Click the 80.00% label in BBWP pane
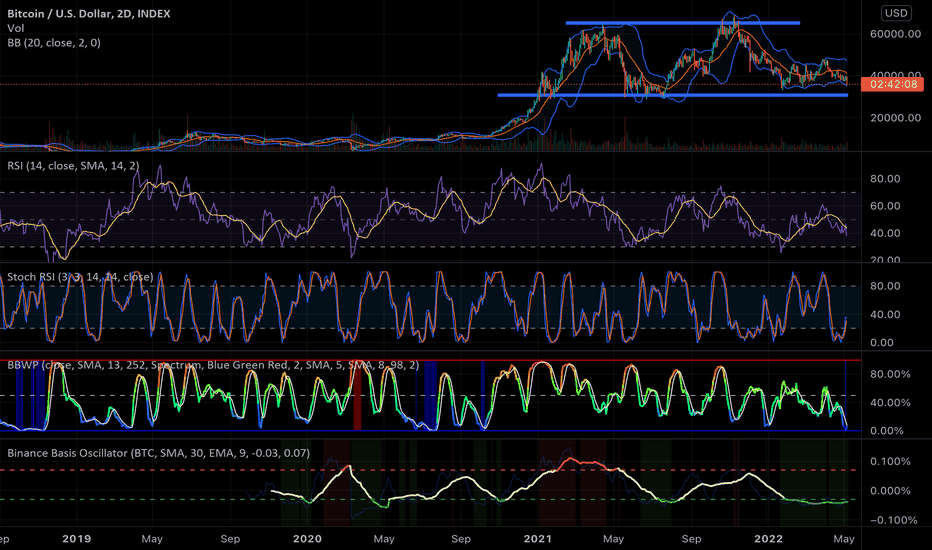This screenshot has height=550, width=932. [x=890, y=374]
